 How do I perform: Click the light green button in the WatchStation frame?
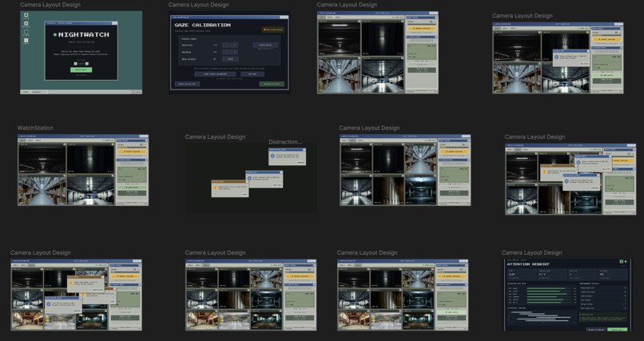point(132,188)
